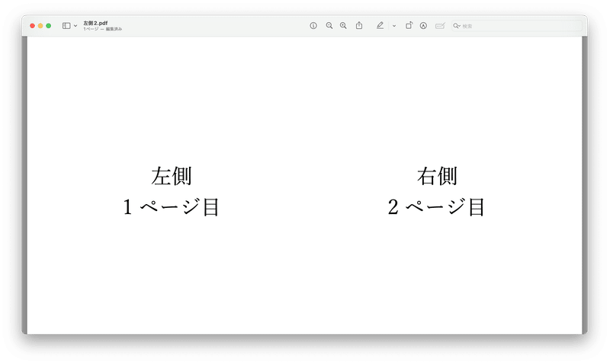Viewport: 610px width, 364px height.
Task: Zoom in on the PDF page
Action: coord(343,26)
